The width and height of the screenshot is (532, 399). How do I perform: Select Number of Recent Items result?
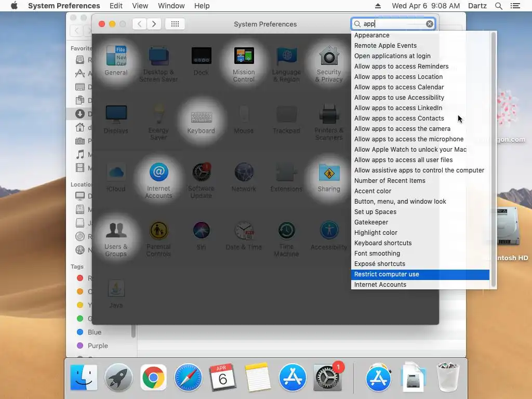tap(420, 181)
